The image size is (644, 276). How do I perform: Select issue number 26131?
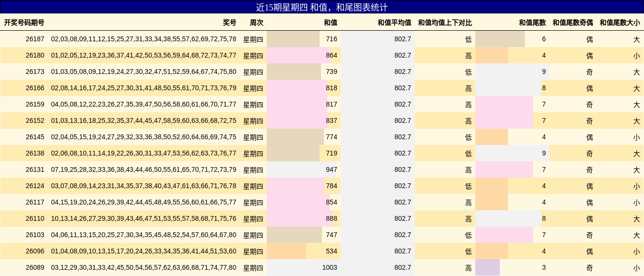(x=35, y=169)
